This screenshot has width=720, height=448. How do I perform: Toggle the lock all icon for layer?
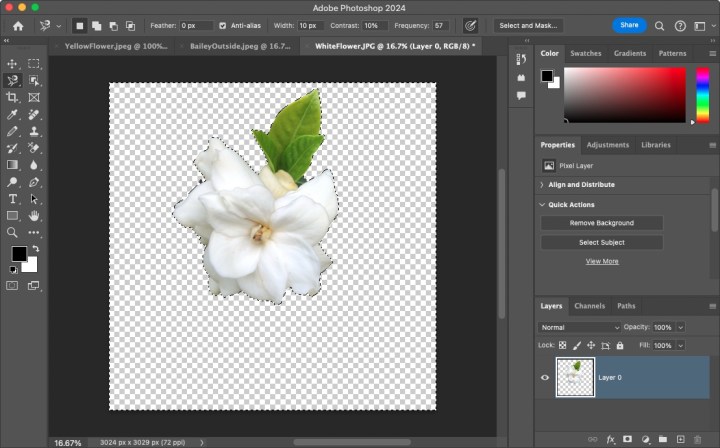[x=620, y=345]
